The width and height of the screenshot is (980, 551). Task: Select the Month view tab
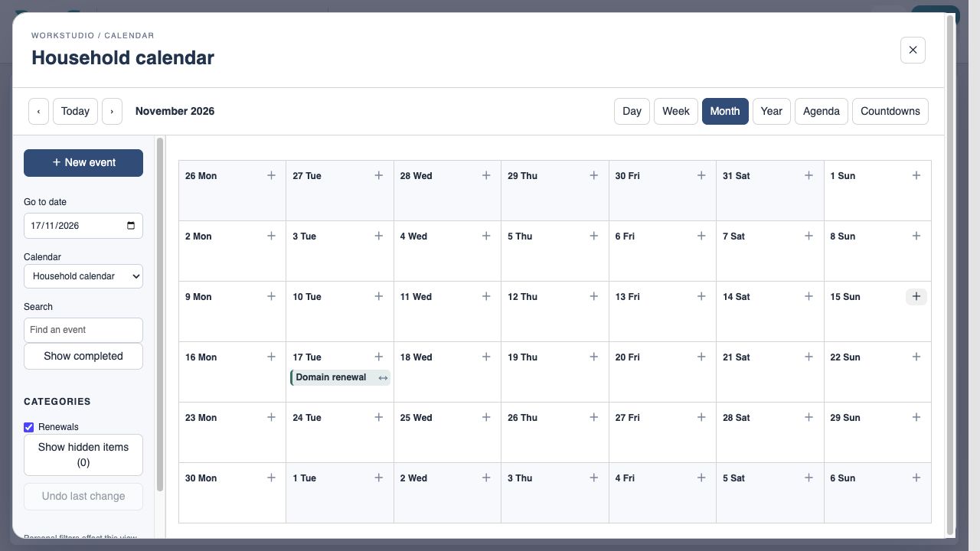click(725, 111)
